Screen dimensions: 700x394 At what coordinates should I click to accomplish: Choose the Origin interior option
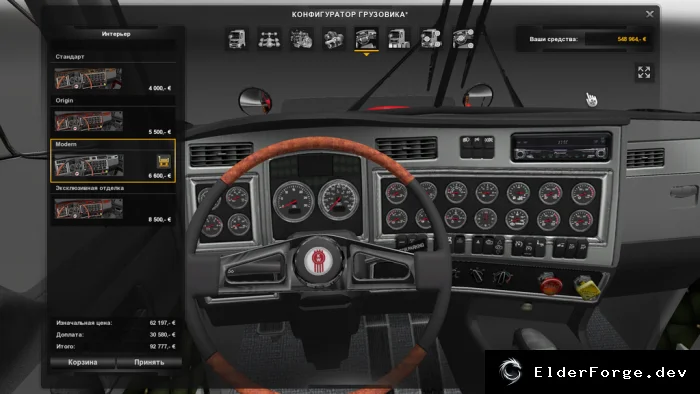click(113, 116)
